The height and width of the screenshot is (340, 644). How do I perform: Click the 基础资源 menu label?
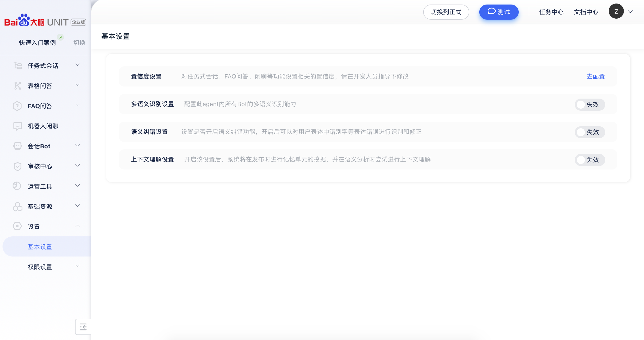(x=40, y=207)
